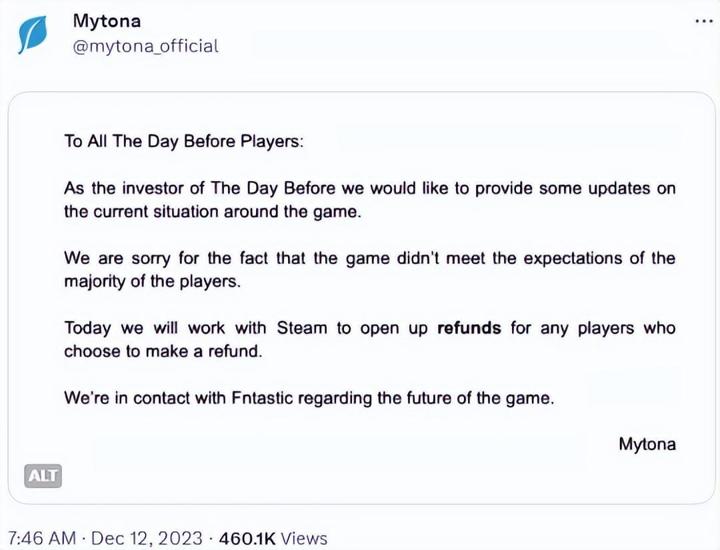Image resolution: width=720 pixels, height=550 pixels.
Task: Click the Mytona signature in the letter
Action: [647, 444]
